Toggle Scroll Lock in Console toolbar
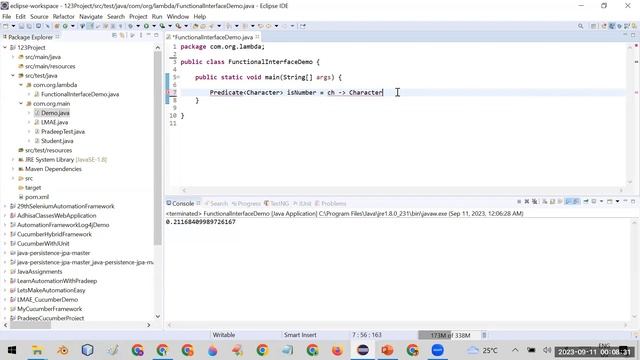Image resolution: width=640 pixels, height=360 pixels. coord(552,202)
